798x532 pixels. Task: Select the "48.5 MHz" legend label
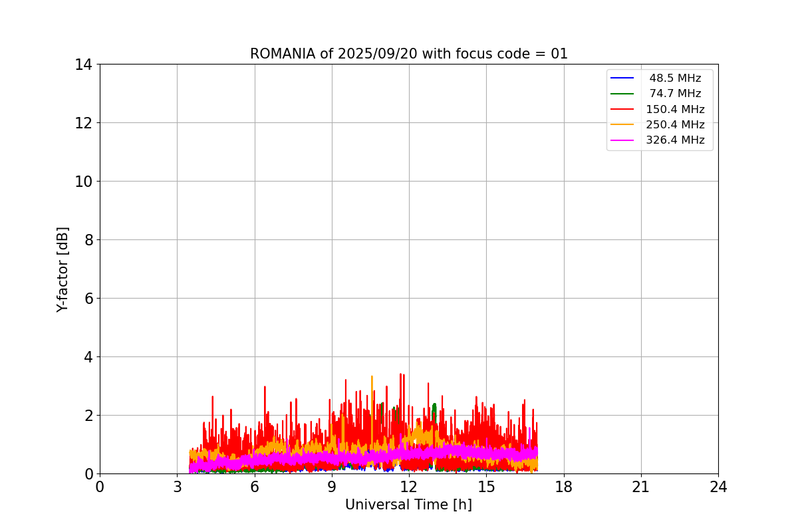pos(675,78)
